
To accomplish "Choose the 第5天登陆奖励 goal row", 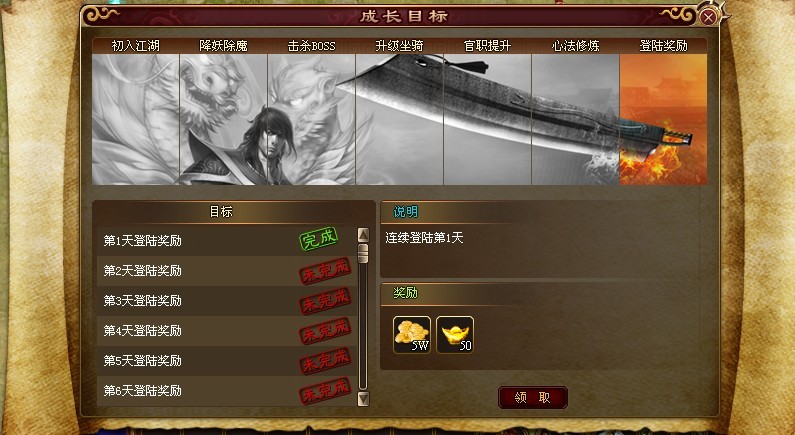I will 227,360.
